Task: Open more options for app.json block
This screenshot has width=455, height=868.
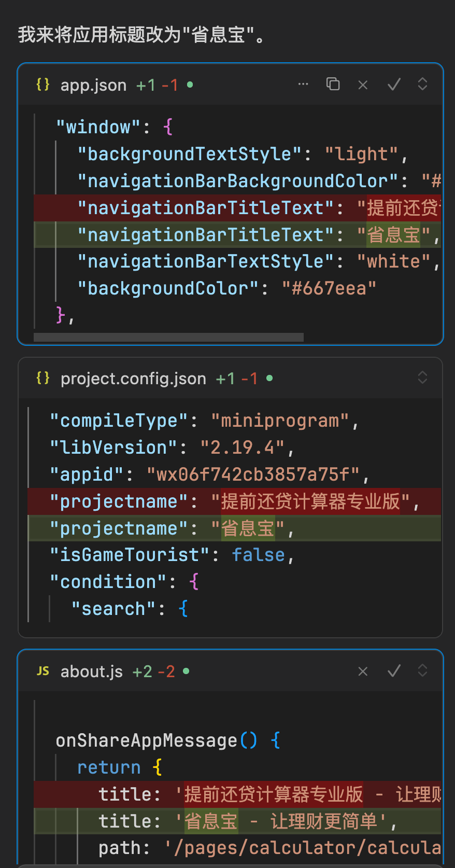Action: click(303, 84)
